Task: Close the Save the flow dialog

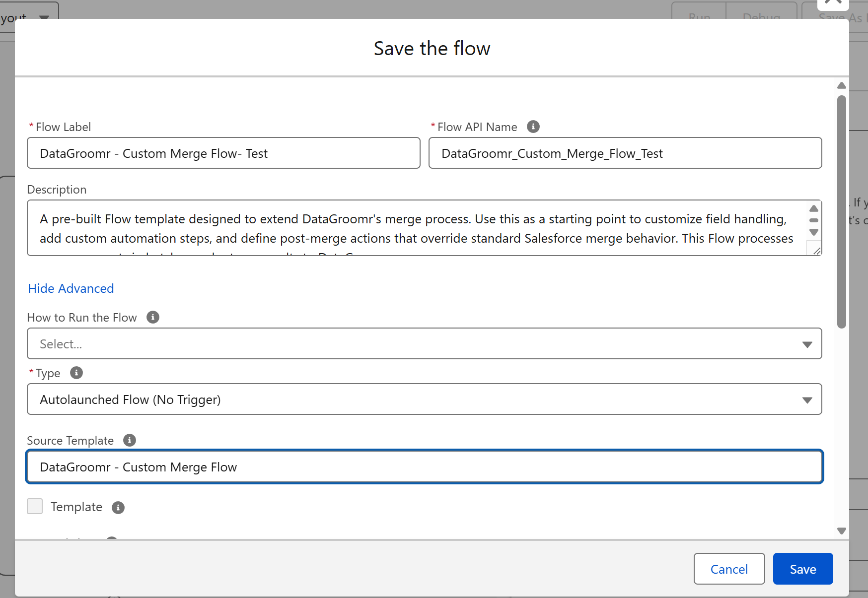Action: (x=833, y=3)
